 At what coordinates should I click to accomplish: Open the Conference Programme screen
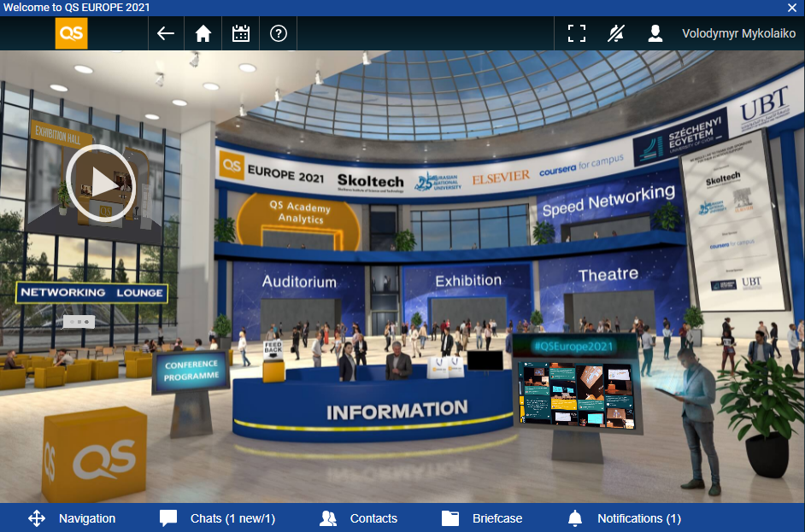pos(191,371)
